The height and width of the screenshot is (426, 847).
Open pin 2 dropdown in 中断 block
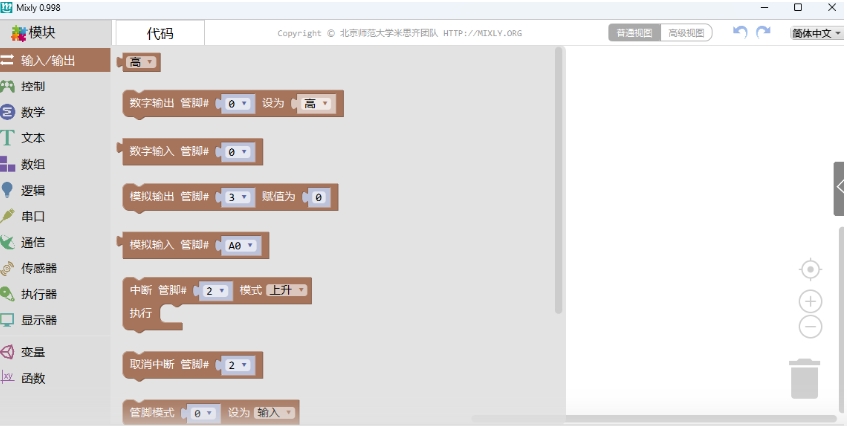(216, 291)
